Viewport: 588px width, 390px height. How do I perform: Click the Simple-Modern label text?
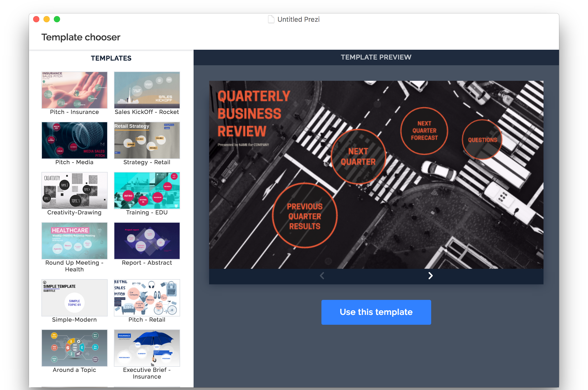click(x=75, y=320)
